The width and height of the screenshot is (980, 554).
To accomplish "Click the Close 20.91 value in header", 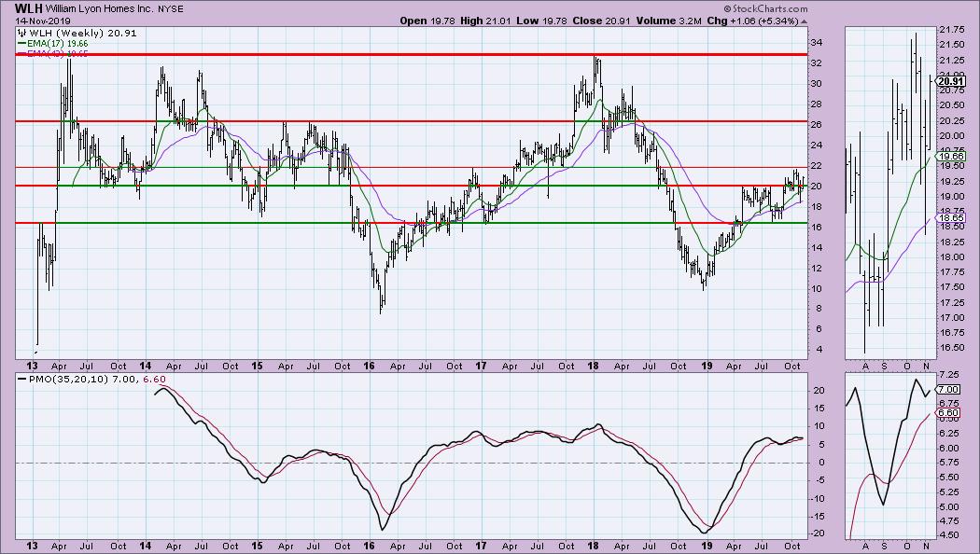I will 600,21.
